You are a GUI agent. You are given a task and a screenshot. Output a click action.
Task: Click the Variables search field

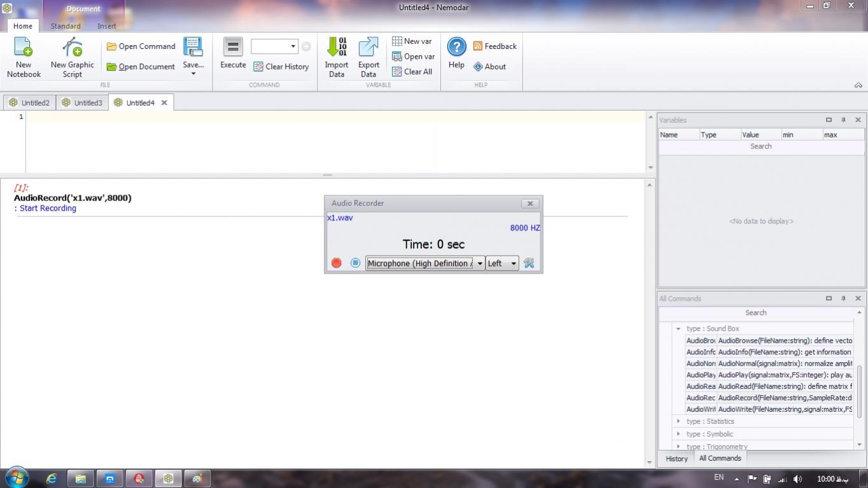pos(760,146)
